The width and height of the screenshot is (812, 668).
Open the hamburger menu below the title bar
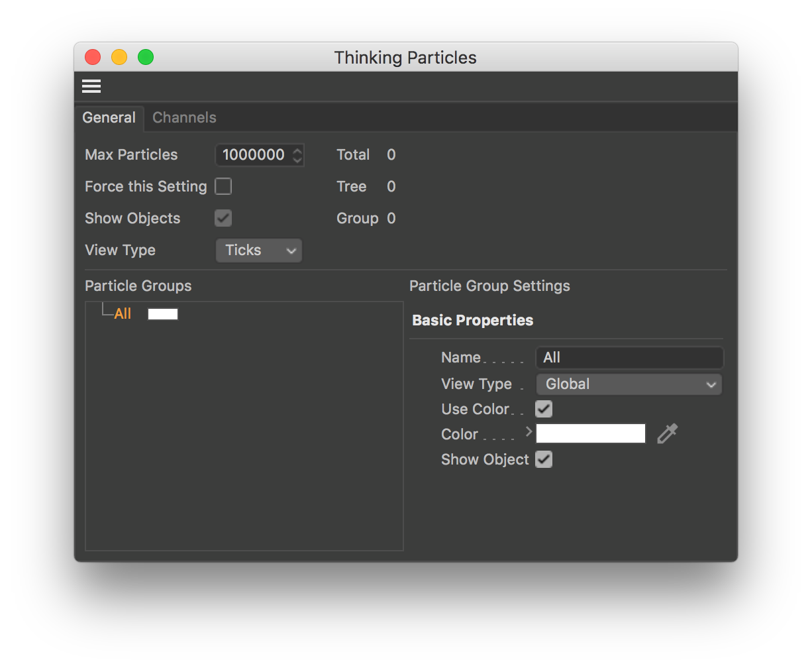[x=91, y=86]
